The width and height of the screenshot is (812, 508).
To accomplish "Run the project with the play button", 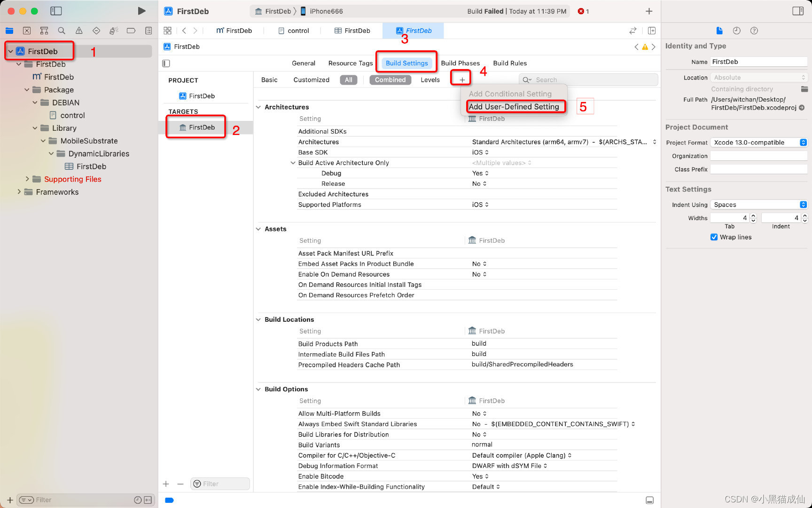I will point(141,11).
